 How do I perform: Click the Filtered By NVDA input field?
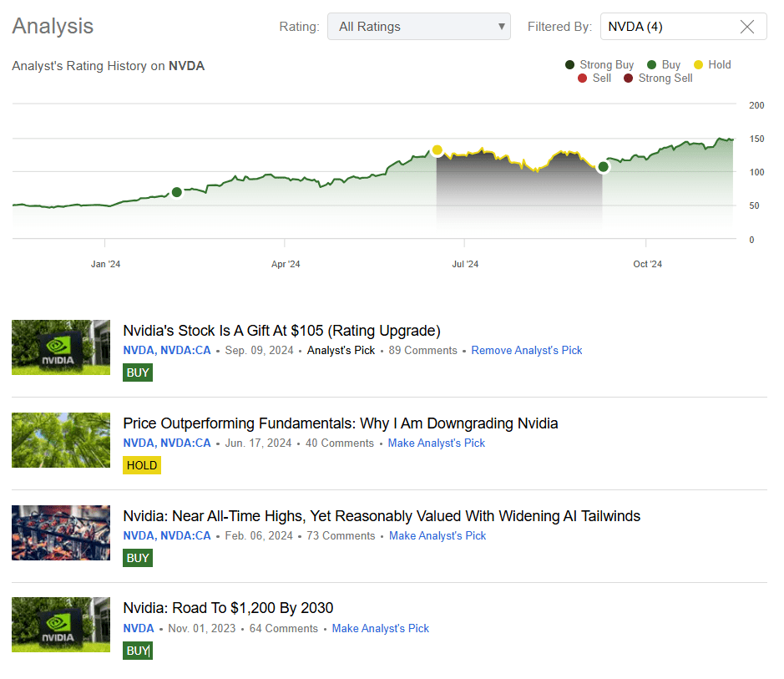pyautogui.click(x=668, y=27)
